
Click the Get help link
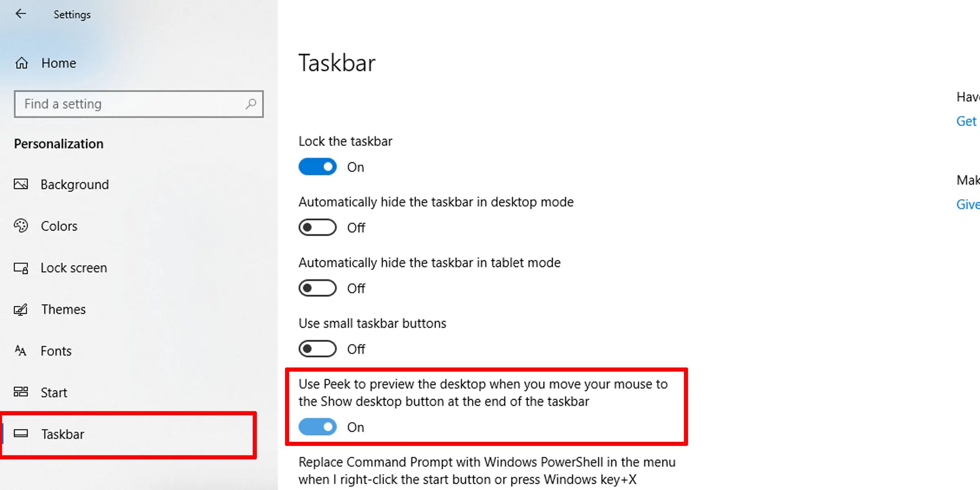pos(967,121)
